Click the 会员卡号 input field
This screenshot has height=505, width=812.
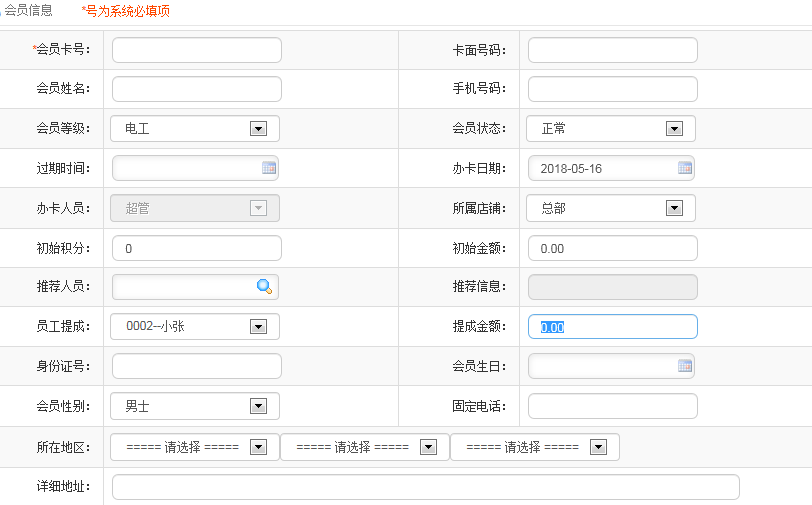(x=197, y=50)
